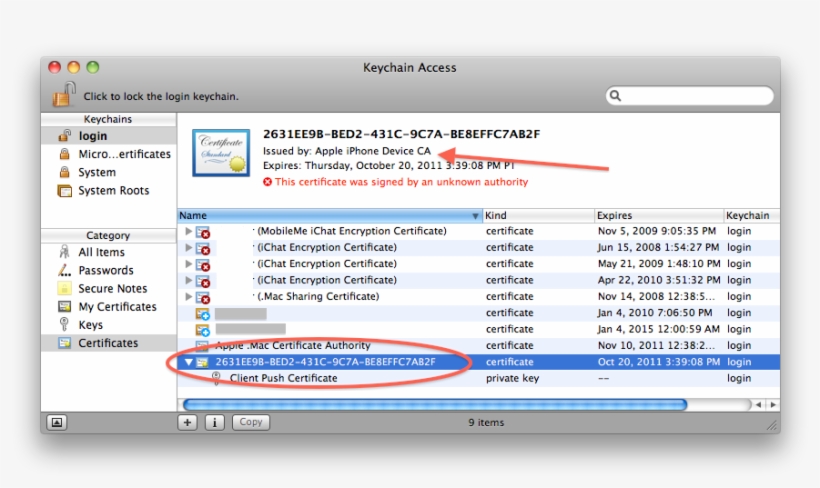This screenshot has width=820, height=488.
Task: Expand iChat certificate expiring Apr 22, 2010
Action: point(188,280)
